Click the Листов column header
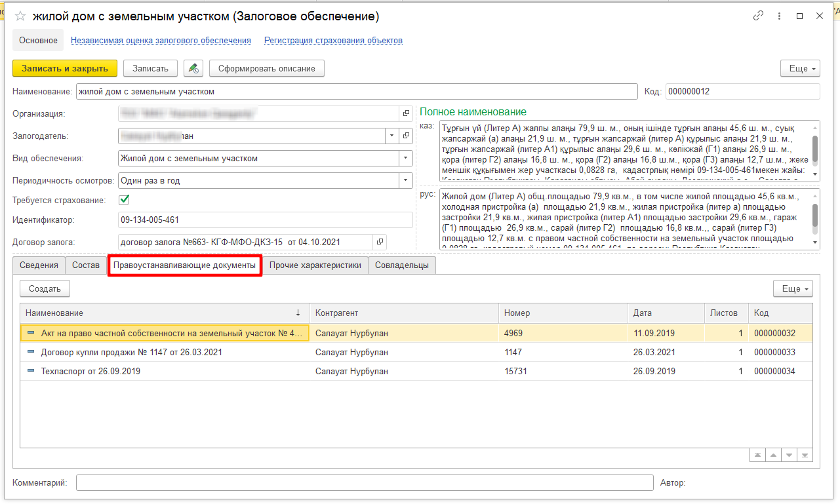This screenshot has width=840, height=504. coord(726,313)
